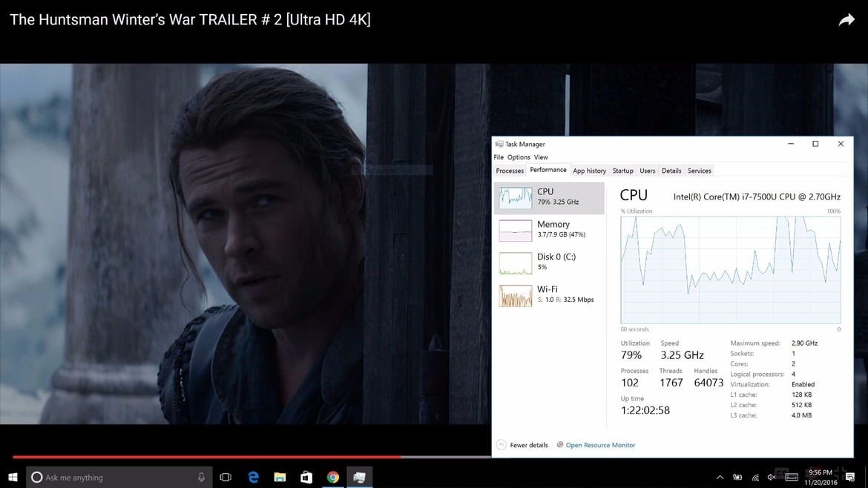Image resolution: width=868 pixels, height=488 pixels.
Task: Select the Performance tab
Action: click(548, 170)
